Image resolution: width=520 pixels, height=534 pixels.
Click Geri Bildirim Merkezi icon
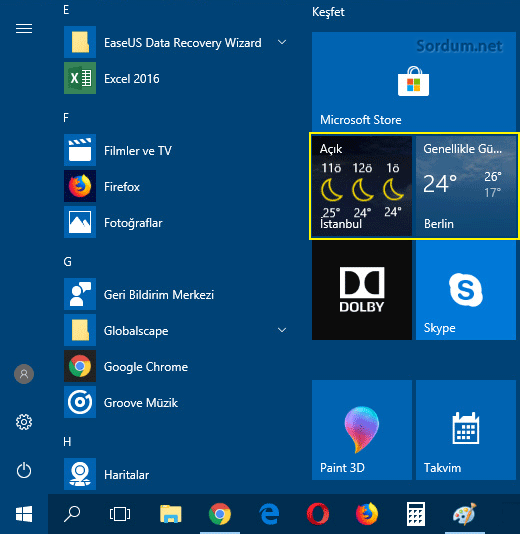click(80, 294)
